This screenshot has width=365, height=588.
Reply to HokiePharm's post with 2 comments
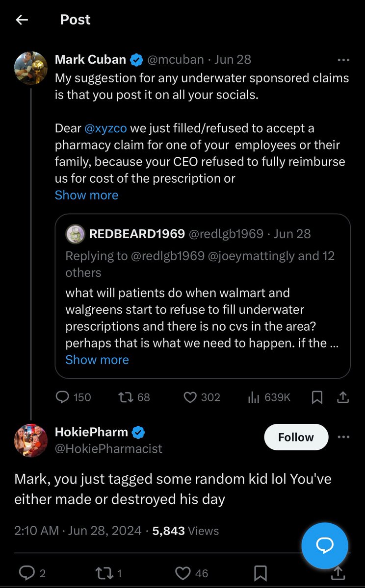(x=32, y=573)
